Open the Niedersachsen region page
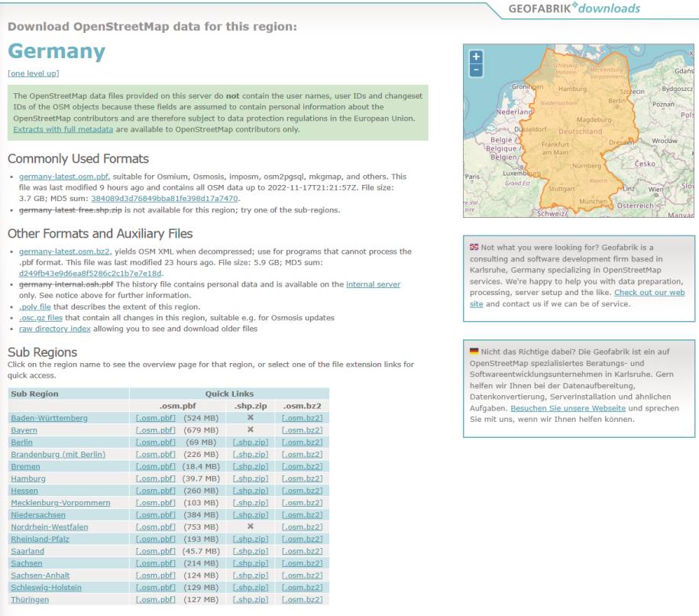 click(x=38, y=515)
